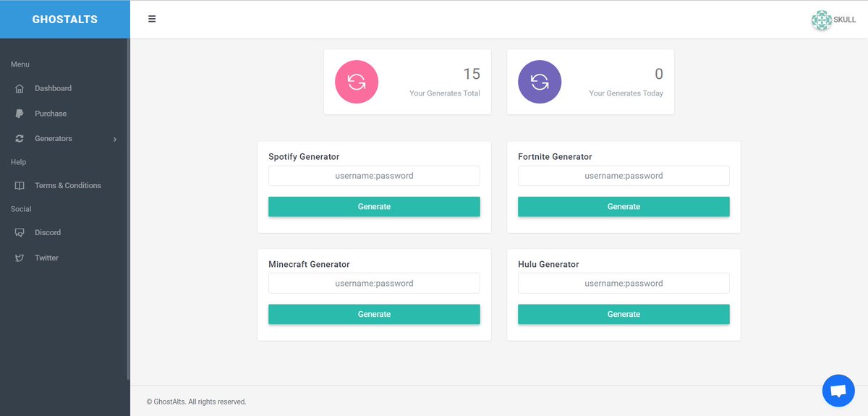Click the Generators refresh icon in sidebar
The width and height of the screenshot is (868, 416).
[20, 138]
